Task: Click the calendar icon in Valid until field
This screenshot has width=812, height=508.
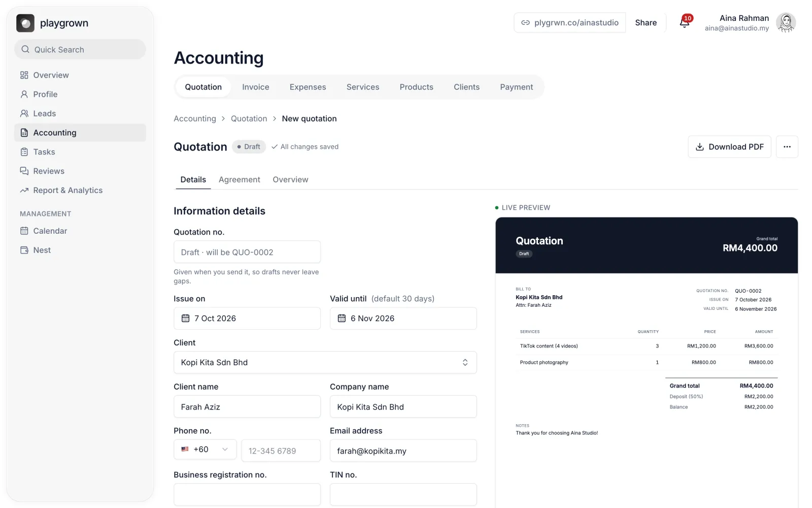Action: (342, 319)
